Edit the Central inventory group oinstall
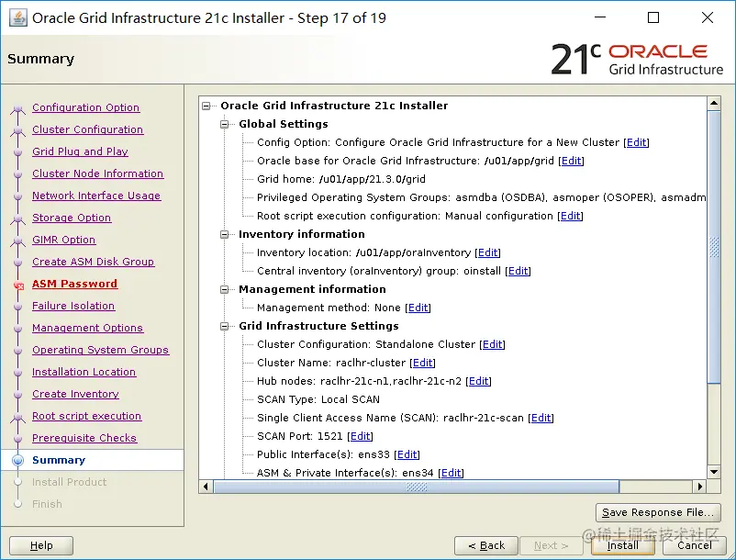736x560 pixels. coord(519,271)
